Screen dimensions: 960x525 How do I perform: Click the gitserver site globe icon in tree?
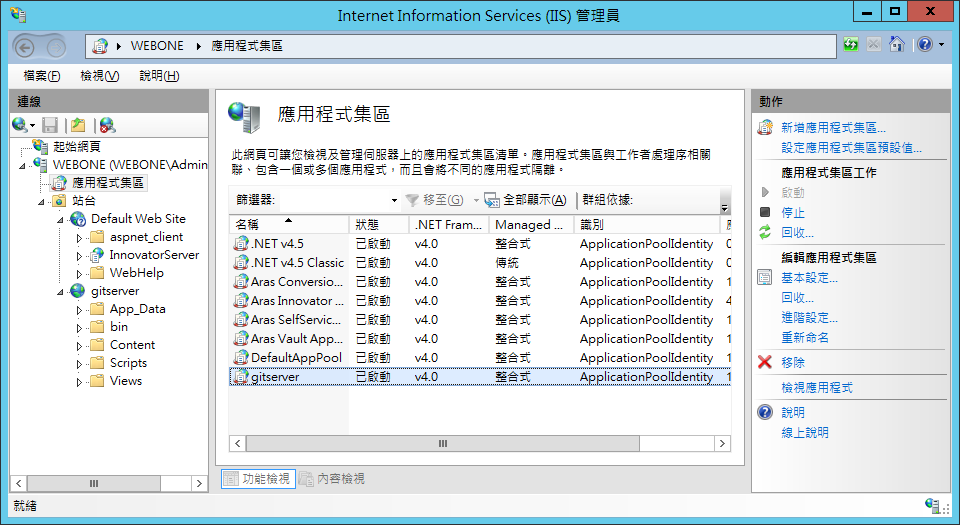[78, 291]
